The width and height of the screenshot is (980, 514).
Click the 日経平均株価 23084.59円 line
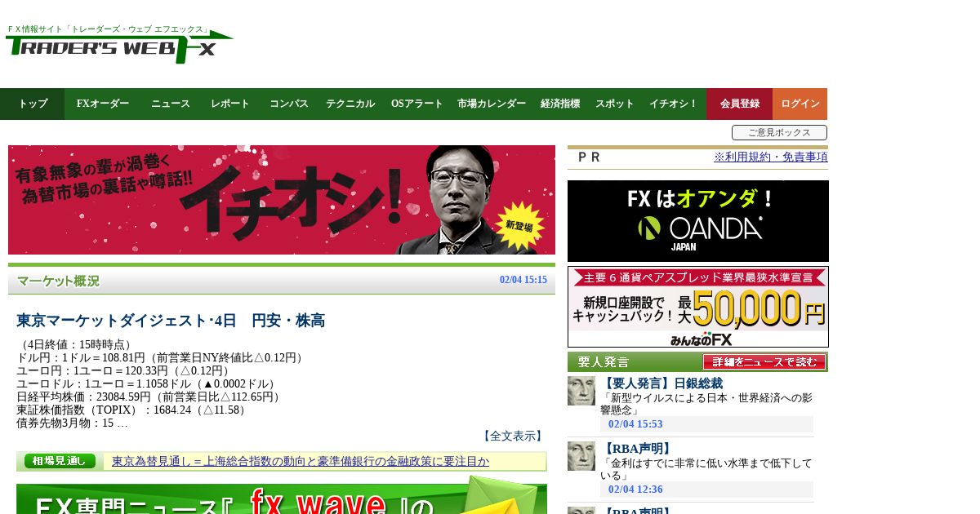150,397
